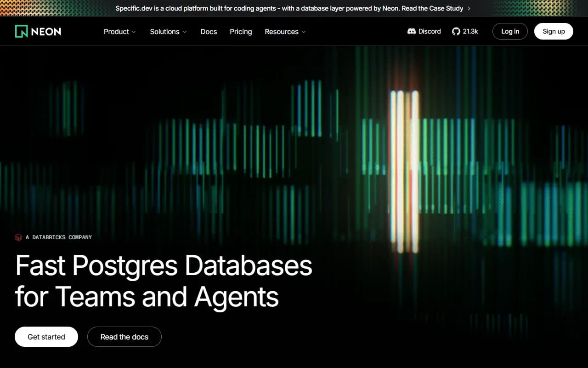588x368 pixels.
Task: Click the 21.3k GitHub star count
Action: pyautogui.click(x=470, y=31)
